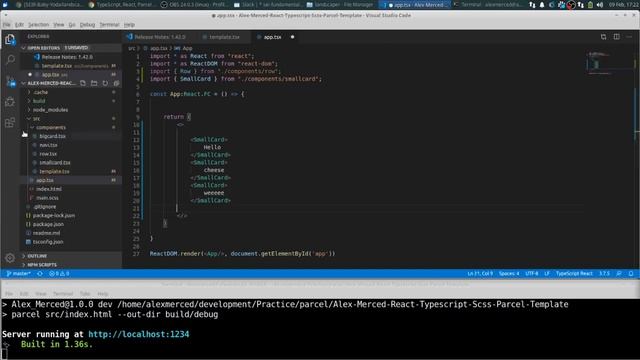
Task: Open the Debug view in activity bar
Action: tap(10, 102)
